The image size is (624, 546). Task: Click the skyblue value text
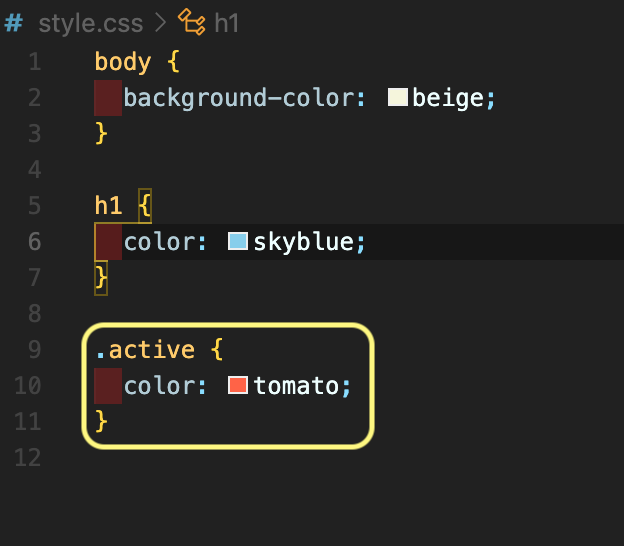[x=303, y=242]
